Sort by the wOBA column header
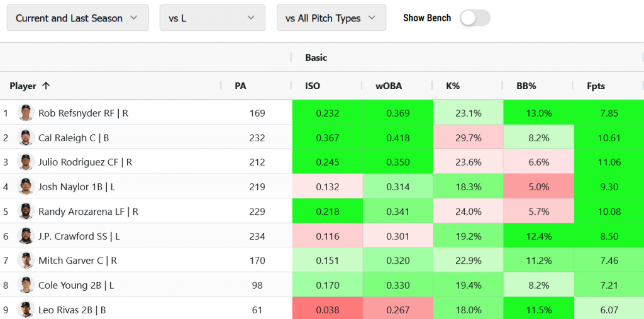Viewport: 644px width, 319px height. point(389,86)
